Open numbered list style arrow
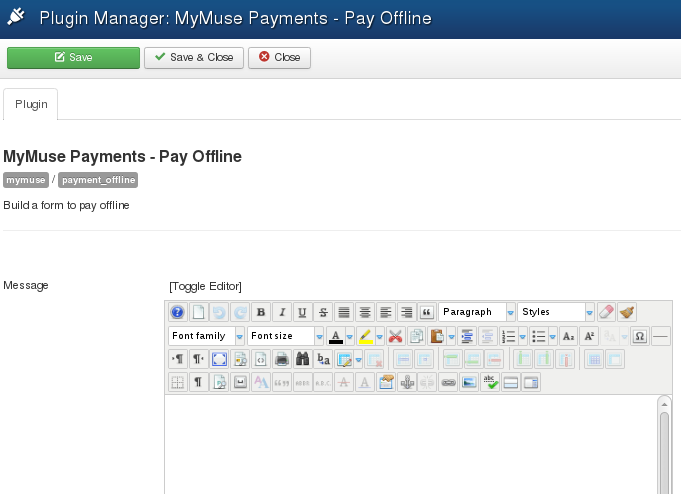Viewport: 681px width, 494px height. (x=523, y=336)
